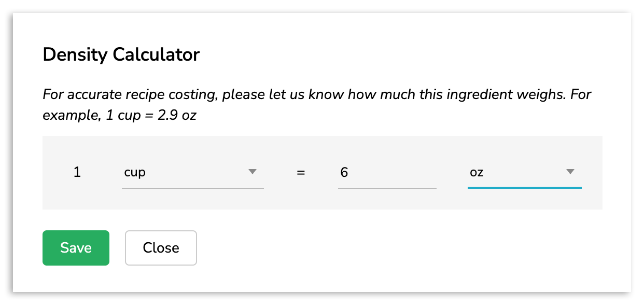Click empty space right of Close button

click(363, 248)
